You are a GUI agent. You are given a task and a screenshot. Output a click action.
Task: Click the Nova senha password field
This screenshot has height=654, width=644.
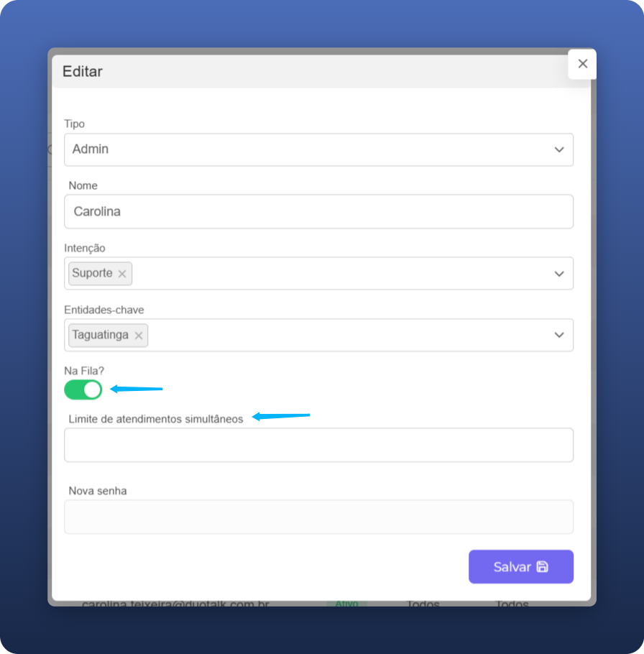(x=318, y=517)
